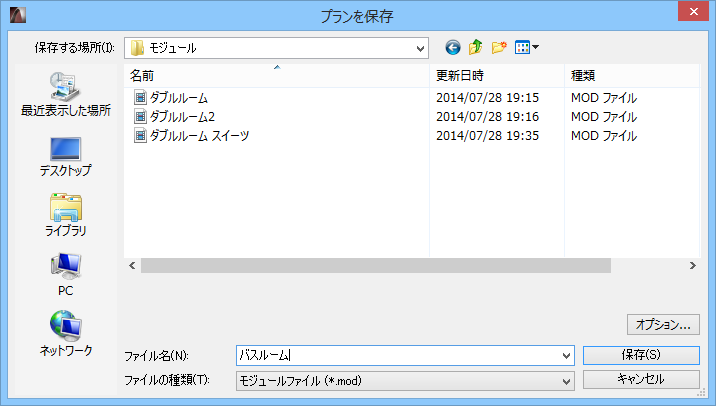Click MOD ファイル type for ダブルルーム スイーツ

[604, 136]
